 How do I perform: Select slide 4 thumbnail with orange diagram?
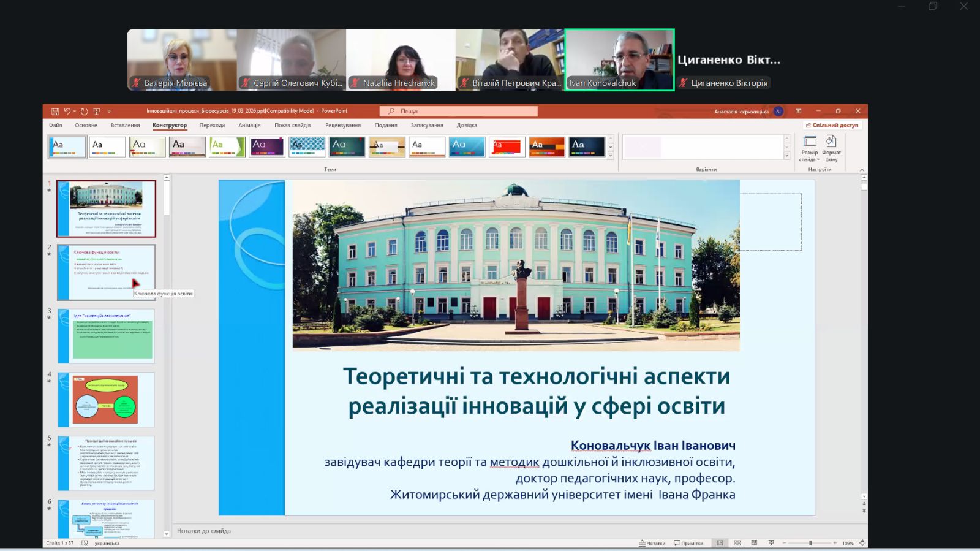coord(107,400)
